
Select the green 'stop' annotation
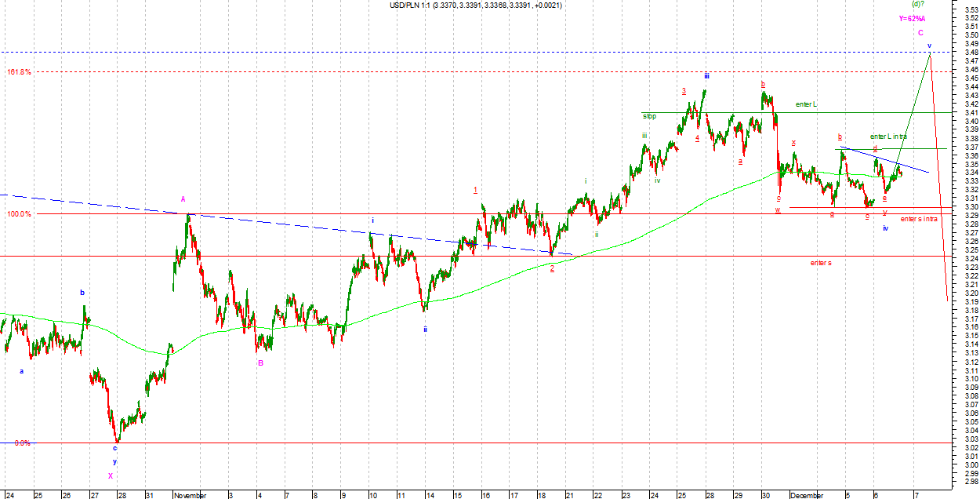tap(649, 116)
